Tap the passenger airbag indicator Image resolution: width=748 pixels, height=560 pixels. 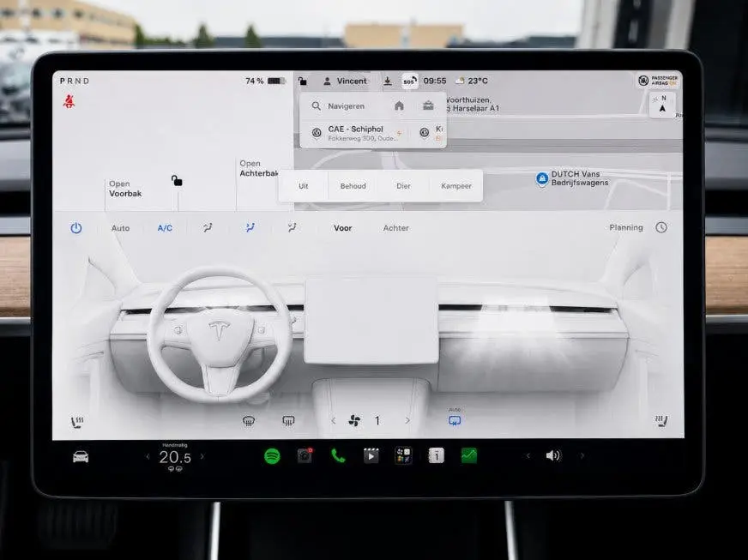[x=658, y=81]
